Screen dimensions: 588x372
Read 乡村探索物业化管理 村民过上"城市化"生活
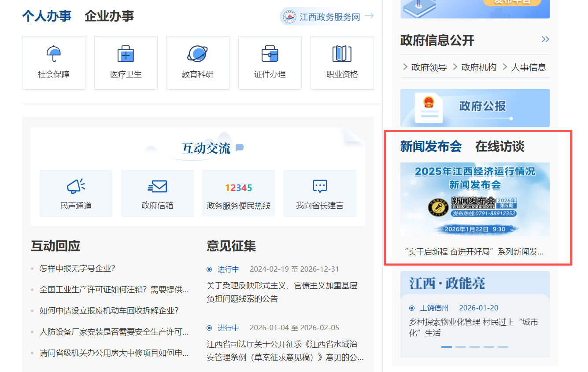tap(473, 328)
